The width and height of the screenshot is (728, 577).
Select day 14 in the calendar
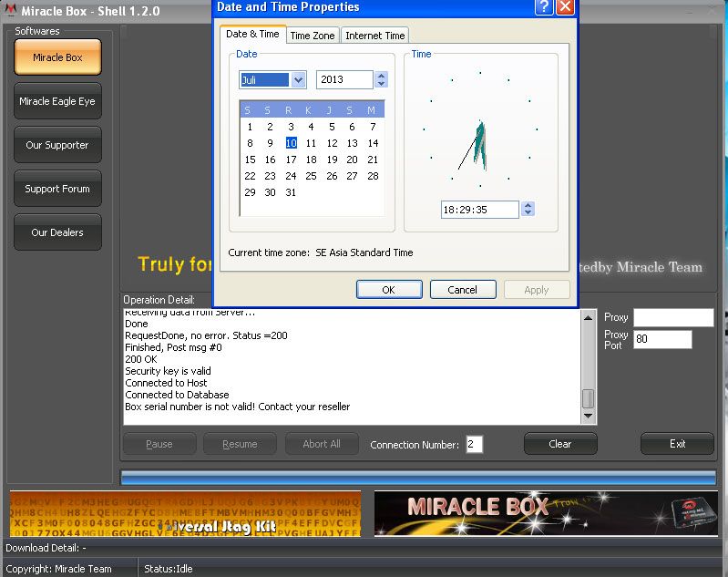373,143
